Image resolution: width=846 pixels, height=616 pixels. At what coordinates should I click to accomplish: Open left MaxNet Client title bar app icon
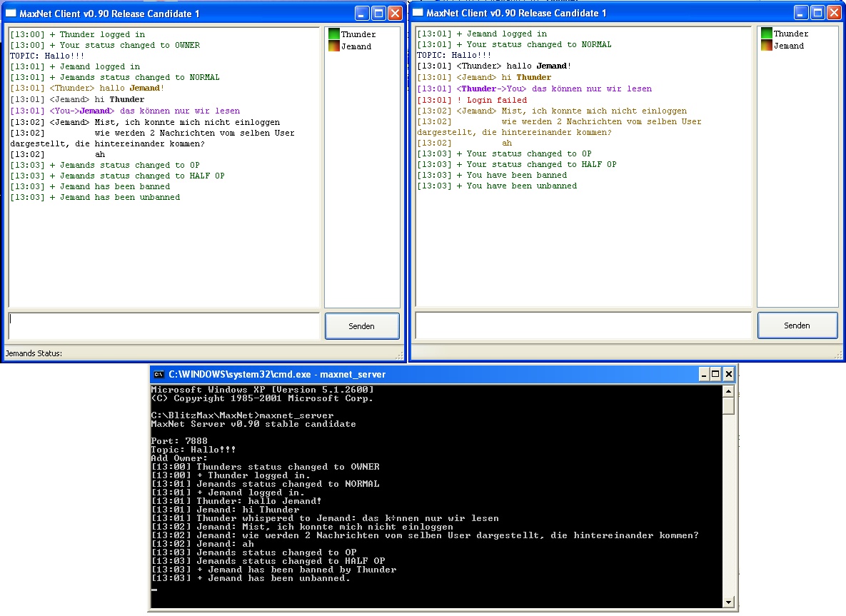[x=11, y=13]
